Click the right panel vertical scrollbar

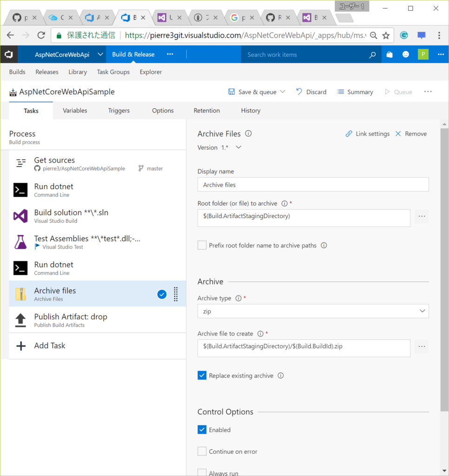(x=444, y=270)
